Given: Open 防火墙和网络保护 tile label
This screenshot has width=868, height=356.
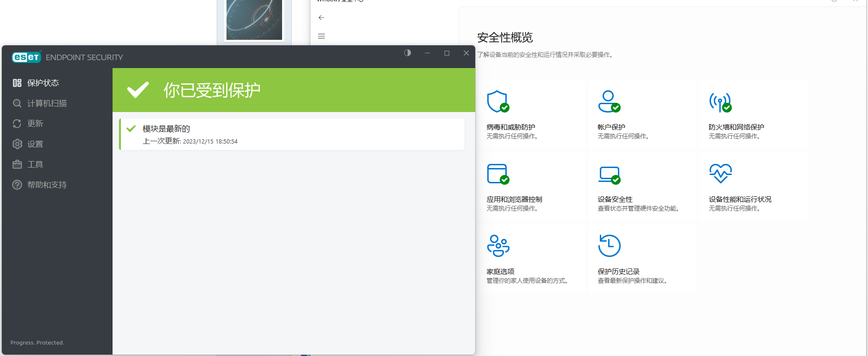Looking at the screenshot, I should [x=736, y=127].
